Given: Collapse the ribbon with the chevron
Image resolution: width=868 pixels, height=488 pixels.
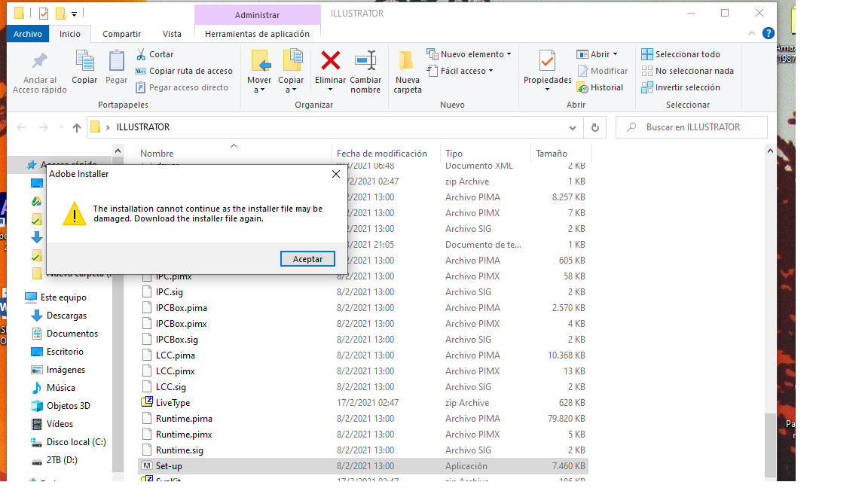Looking at the screenshot, I should 752,33.
